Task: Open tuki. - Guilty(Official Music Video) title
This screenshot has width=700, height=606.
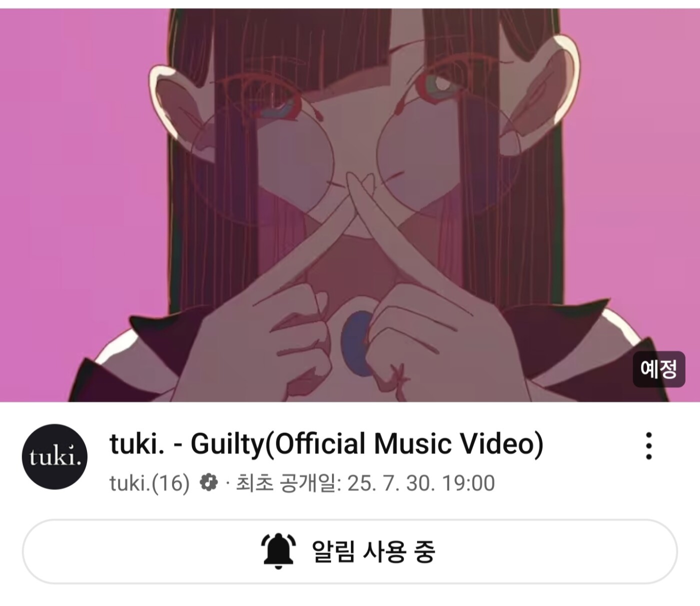Action: coord(326,443)
